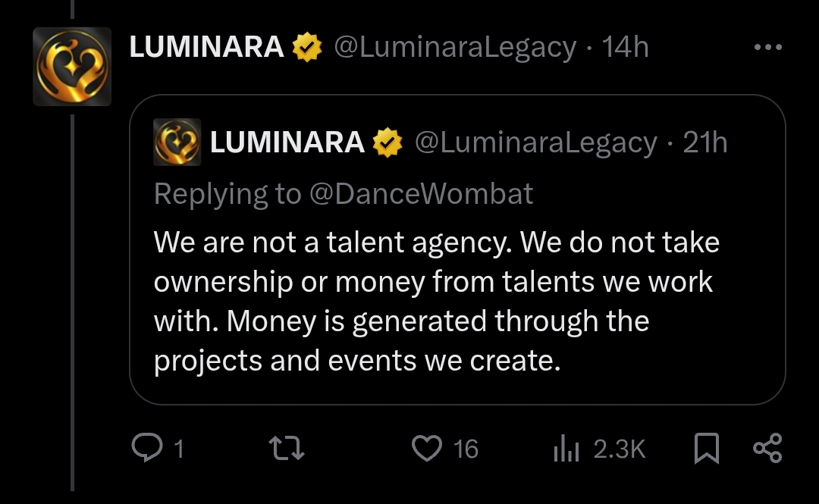Click the quoted LUMINARA display name
The width and height of the screenshot is (819, 504).
(x=287, y=142)
